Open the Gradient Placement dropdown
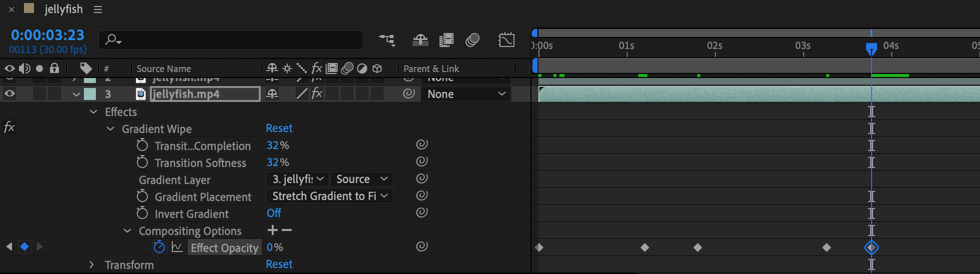 tap(330, 196)
